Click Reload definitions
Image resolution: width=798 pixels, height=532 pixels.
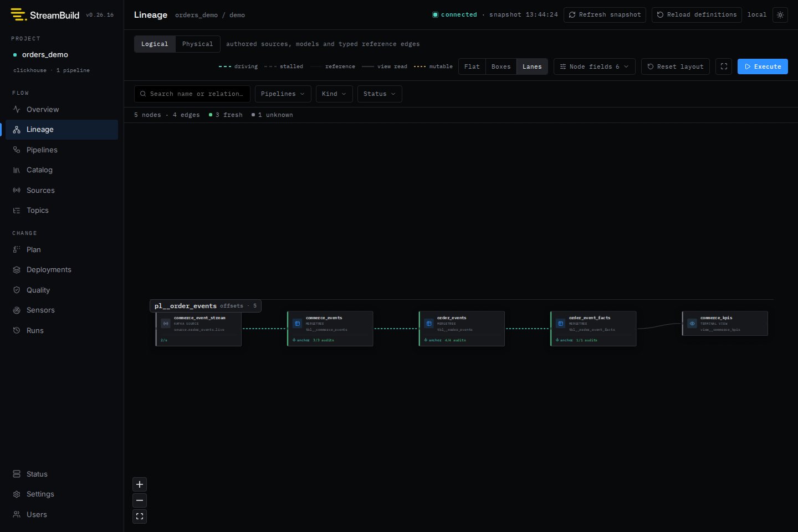point(697,15)
